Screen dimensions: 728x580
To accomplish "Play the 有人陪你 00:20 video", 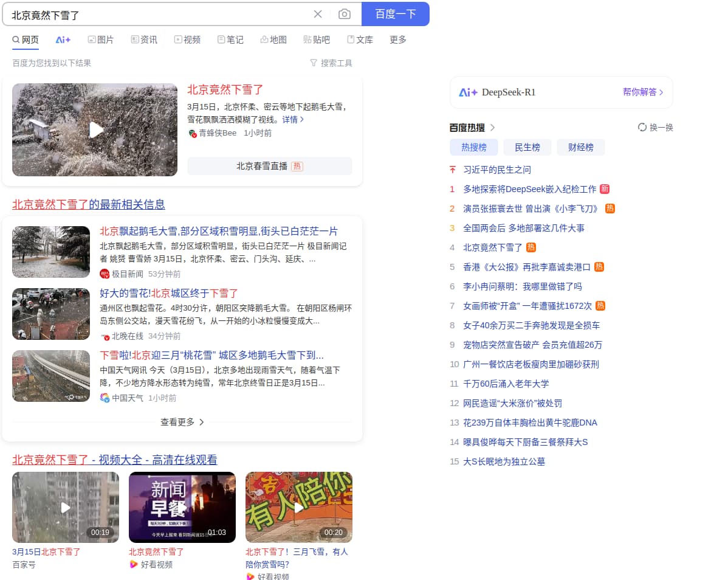I will (x=298, y=507).
